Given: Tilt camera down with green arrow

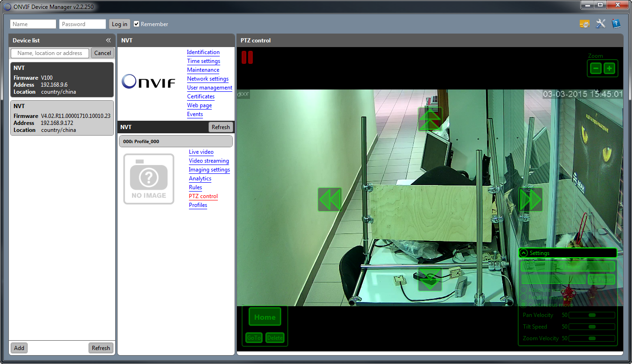Looking at the screenshot, I should coord(430,279).
